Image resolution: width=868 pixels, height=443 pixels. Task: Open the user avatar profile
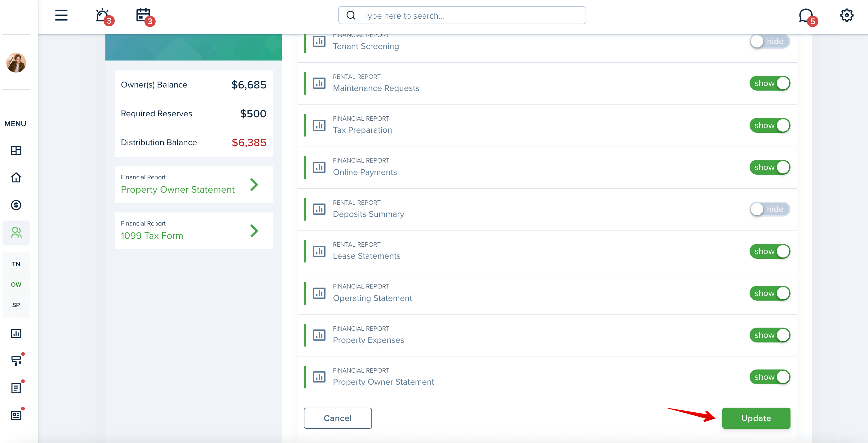(16, 63)
